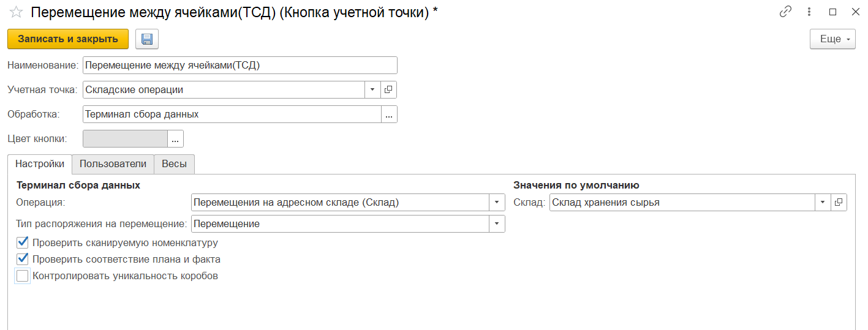Open color picker ellipsis for Цвет кнопки
868x330 pixels.
click(x=175, y=139)
